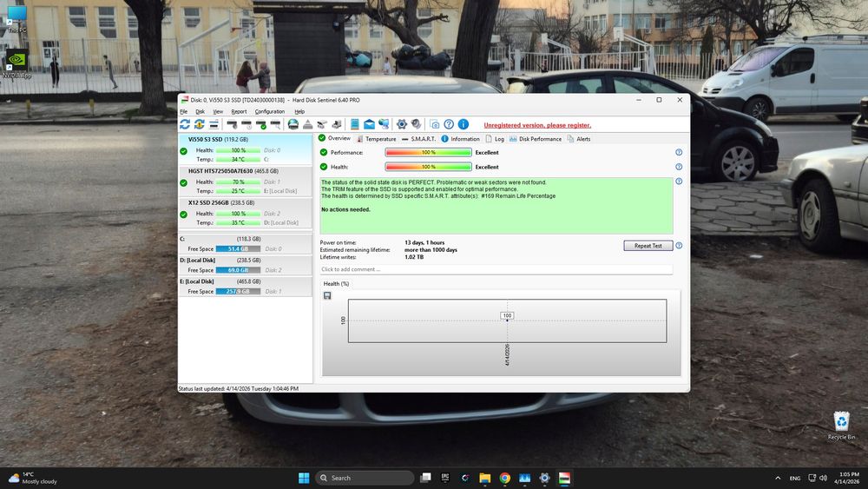Switch to the Overview tab
Image resolution: width=868 pixels, height=489 pixels.
[x=334, y=138]
